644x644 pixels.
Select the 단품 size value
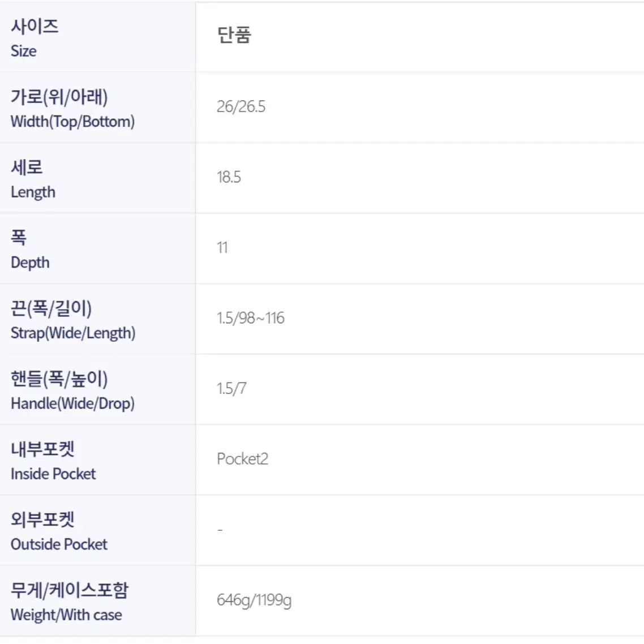pos(234,35)
